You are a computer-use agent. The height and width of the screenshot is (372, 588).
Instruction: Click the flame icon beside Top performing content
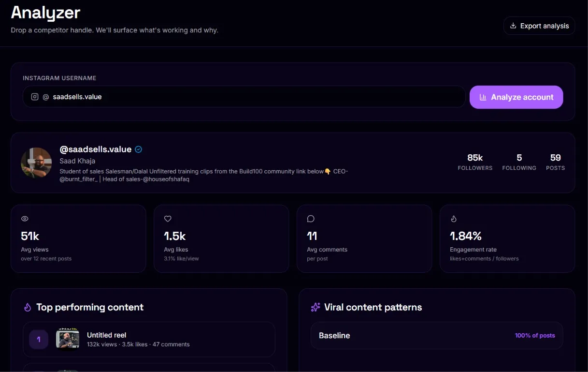tap(28, 307)
